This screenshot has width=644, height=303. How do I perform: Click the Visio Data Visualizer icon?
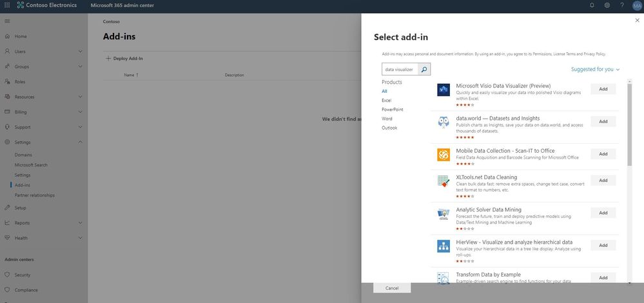point(444,90)
